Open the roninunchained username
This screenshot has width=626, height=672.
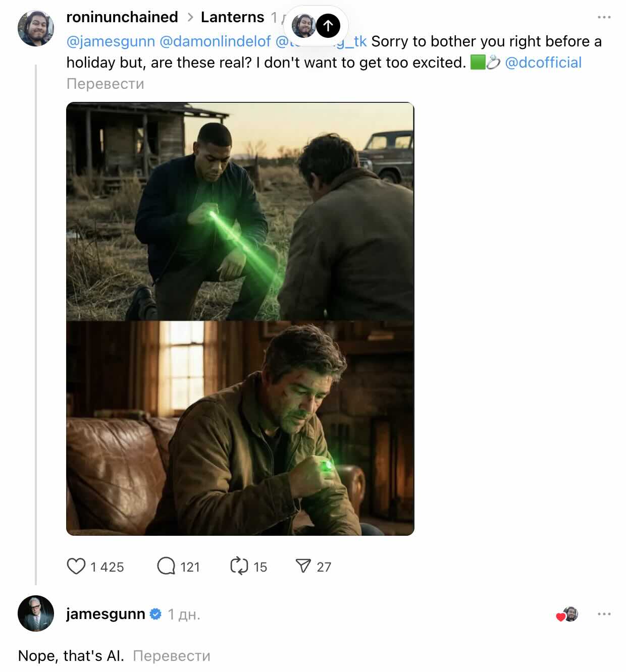[122, 17]
